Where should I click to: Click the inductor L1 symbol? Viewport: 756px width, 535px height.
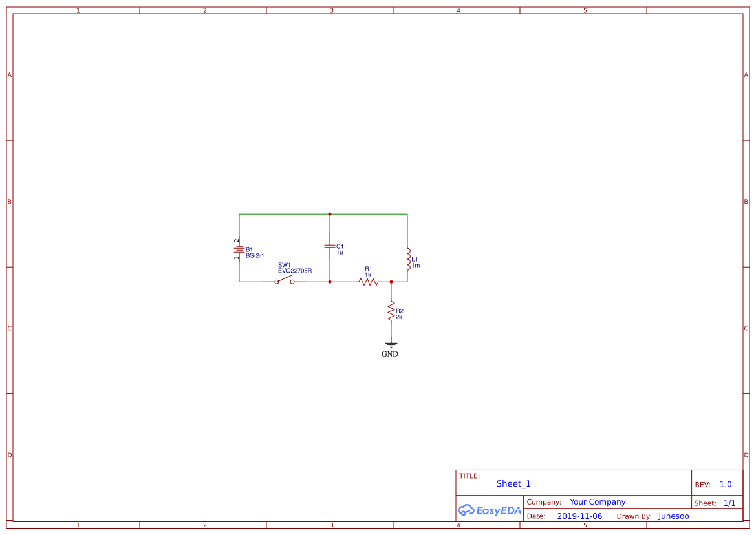pos(407,258)
